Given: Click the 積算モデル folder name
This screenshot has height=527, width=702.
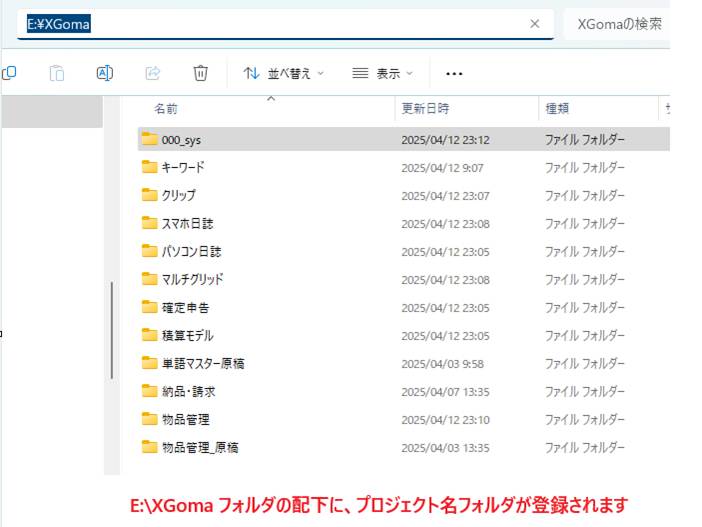Looking at the screenshot, I should [187, 335].
